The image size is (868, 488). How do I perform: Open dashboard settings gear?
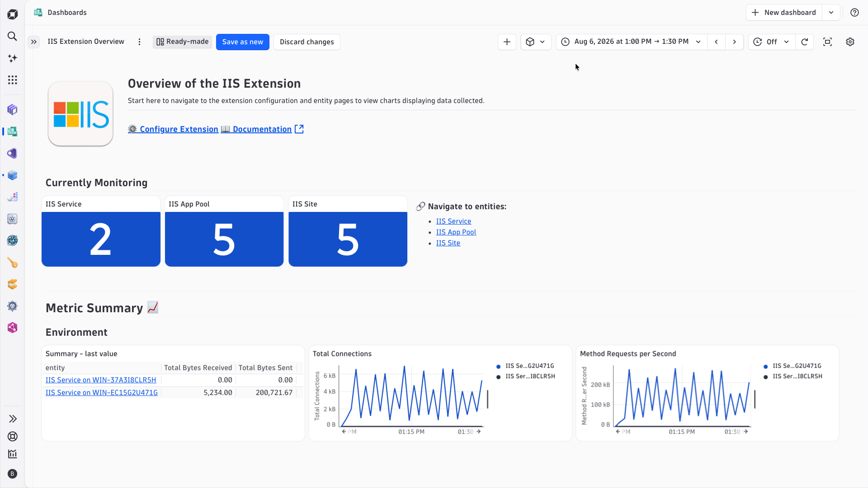(850, 42)
